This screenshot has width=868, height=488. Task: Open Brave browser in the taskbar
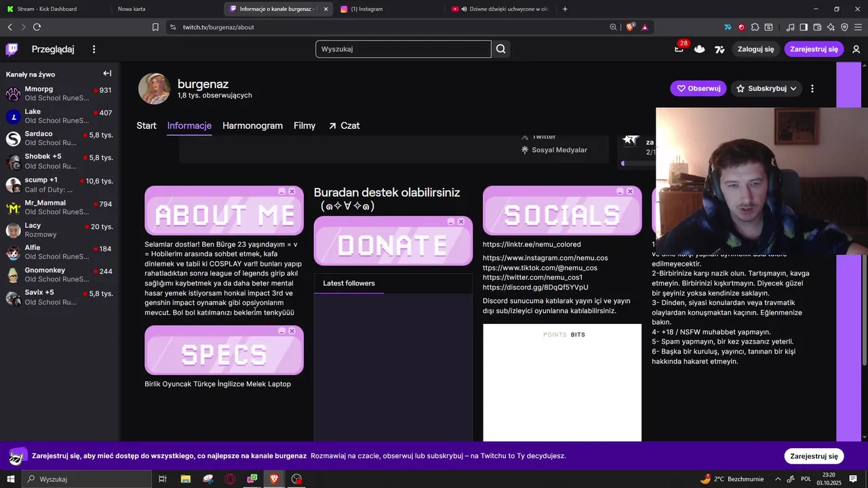(x=274, y=479)
